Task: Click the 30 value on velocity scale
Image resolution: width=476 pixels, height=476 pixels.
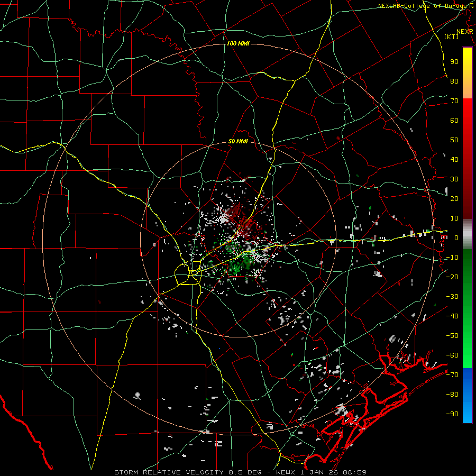Action: [454, 179]
